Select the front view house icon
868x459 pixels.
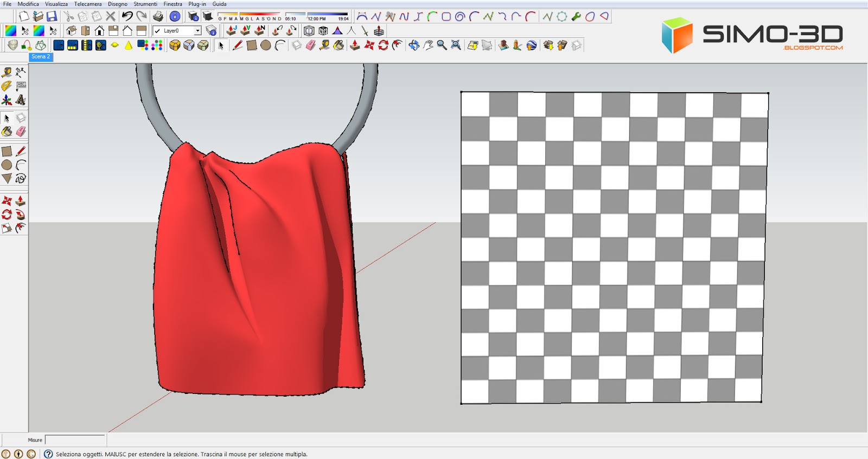[99, 31]
